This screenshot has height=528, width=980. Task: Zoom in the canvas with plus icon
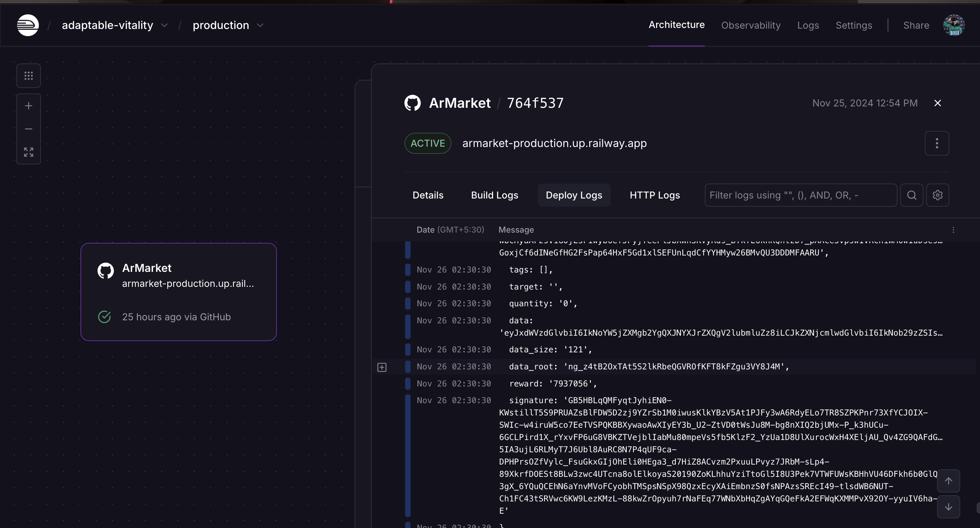[29, 106]
